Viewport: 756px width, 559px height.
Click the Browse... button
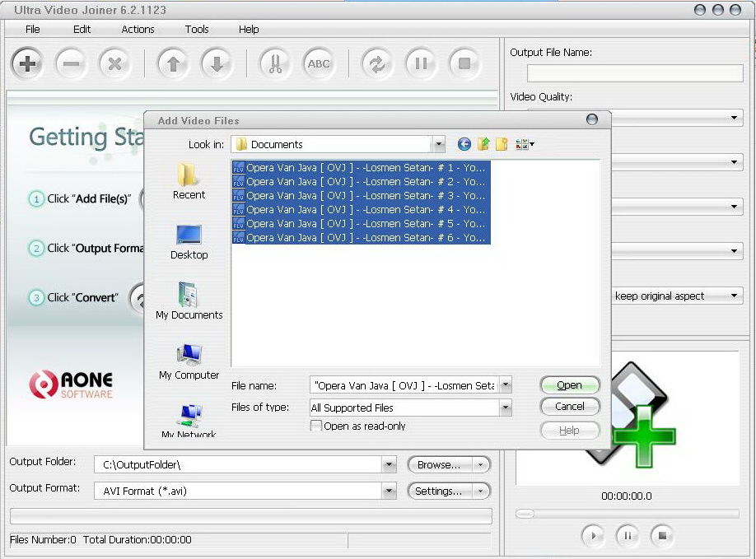pos(439,464)
